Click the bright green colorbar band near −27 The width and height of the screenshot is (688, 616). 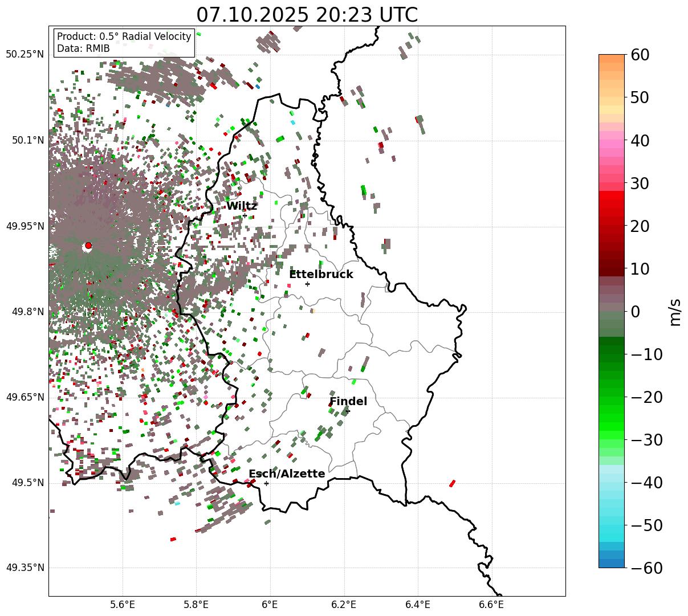[x=612, y=426]
